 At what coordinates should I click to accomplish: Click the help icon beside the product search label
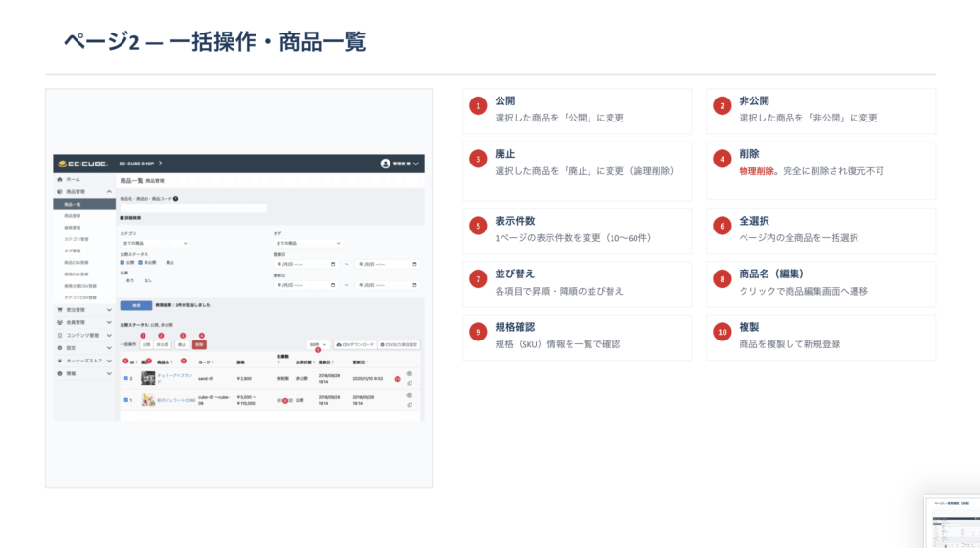(x=176, y=199)
